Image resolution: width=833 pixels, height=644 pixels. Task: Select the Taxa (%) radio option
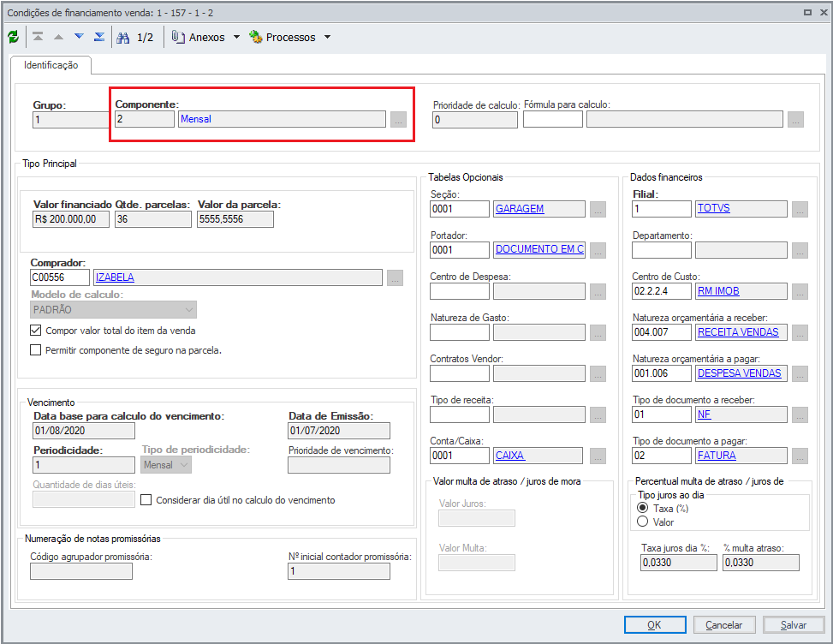coord(642,508)
